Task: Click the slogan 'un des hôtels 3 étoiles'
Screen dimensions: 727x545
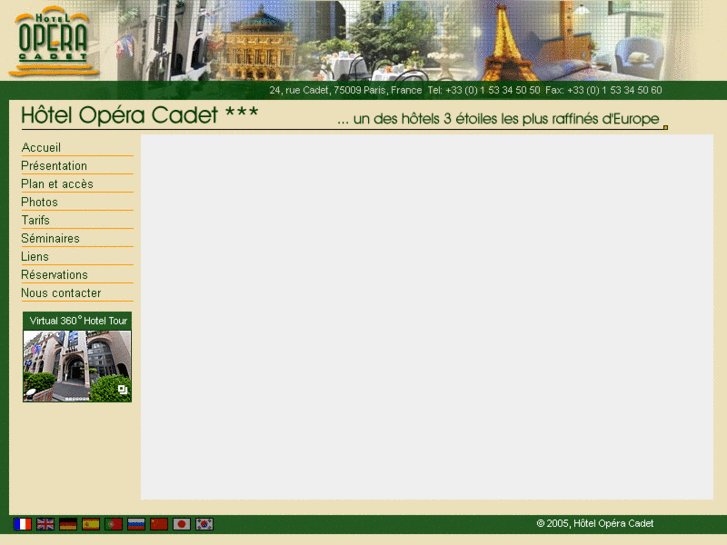Action: coord(498,119)
